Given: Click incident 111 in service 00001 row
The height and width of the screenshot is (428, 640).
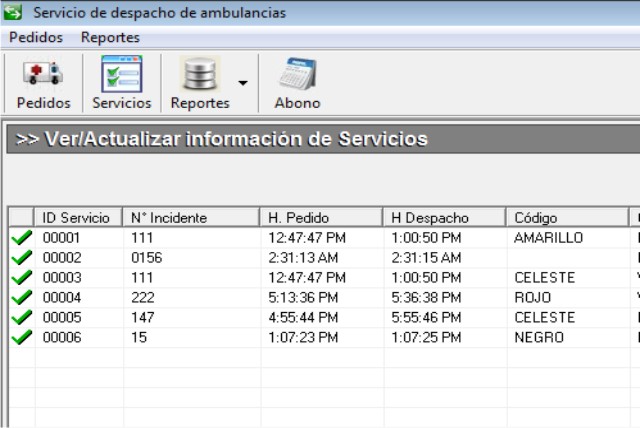Looking at the screenshot, I should (x=142, y=237).
